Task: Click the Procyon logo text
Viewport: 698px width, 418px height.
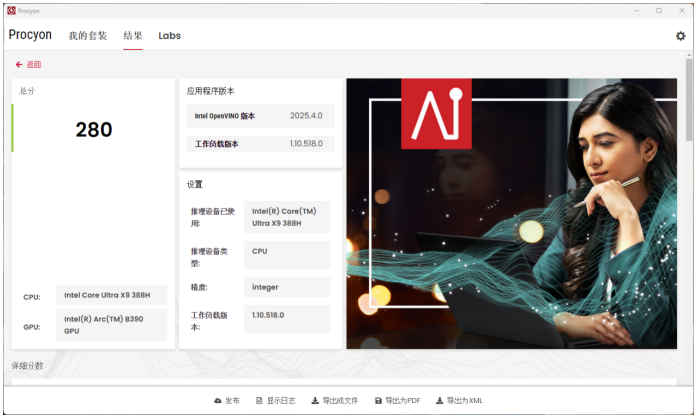Action: pyautogui.click(x=31, y=35)
